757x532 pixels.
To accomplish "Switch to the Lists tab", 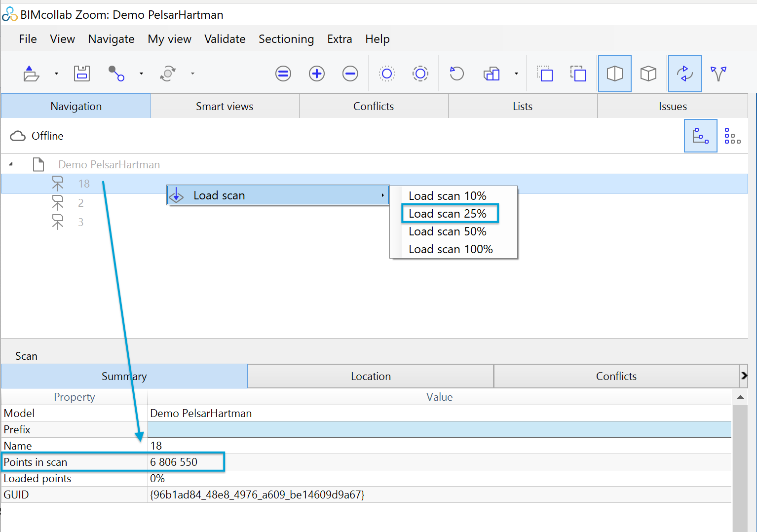I will [x=523, y=106].
